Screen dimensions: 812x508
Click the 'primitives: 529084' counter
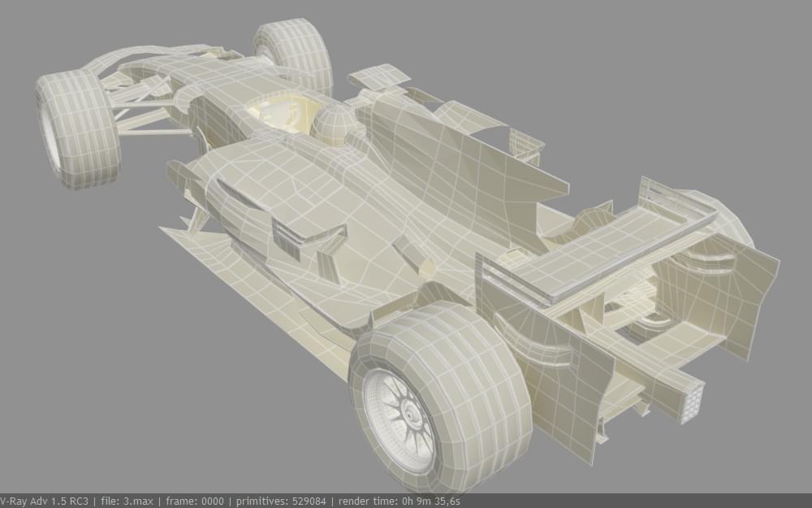coord(282,501)
